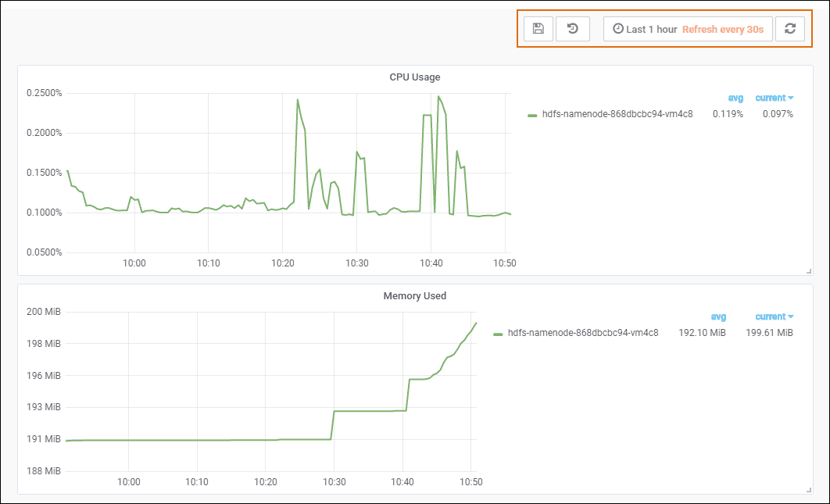Click the Refresh every 30s label

[x=722, y=29]
